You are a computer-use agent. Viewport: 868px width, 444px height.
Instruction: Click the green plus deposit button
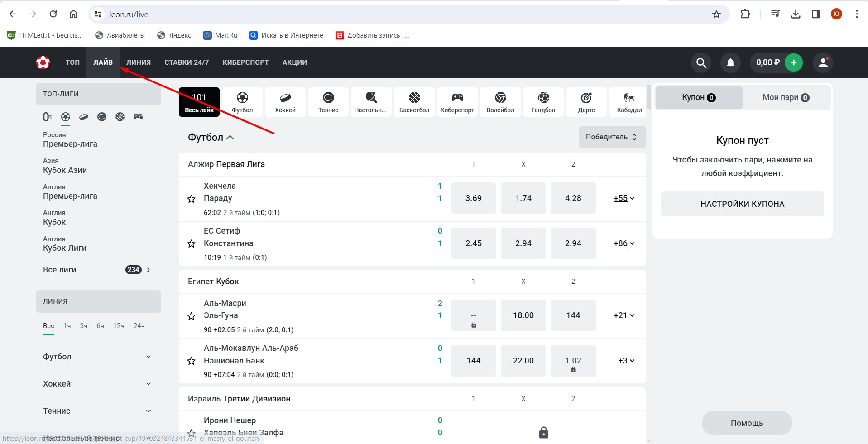point(793,62)
